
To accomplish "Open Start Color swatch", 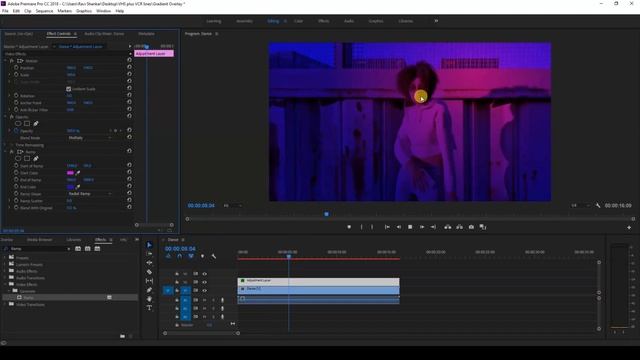I will [x=70, y=173].
